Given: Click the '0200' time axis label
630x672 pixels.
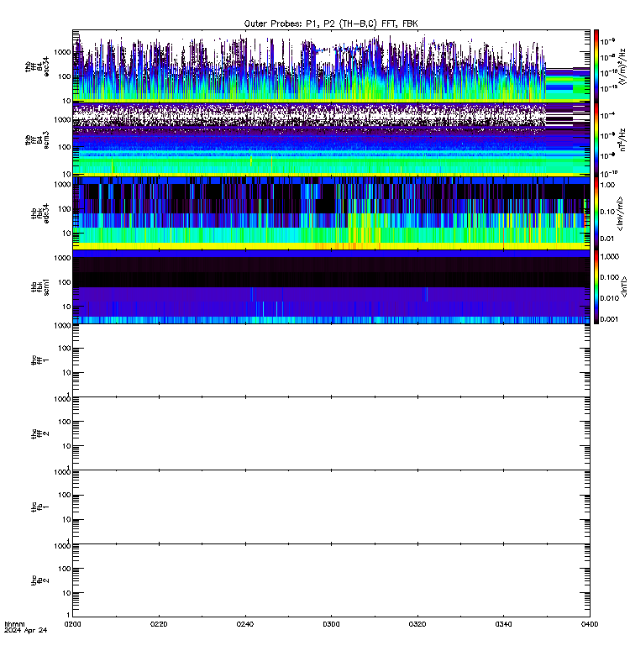Looking at the screenshot, I should 72,624.
